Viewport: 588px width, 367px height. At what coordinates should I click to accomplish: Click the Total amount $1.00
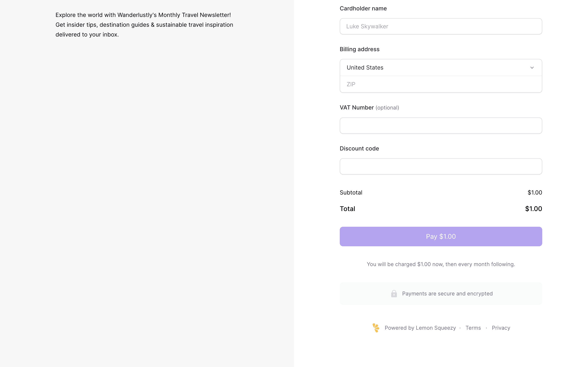pyautogui.click(x=533, y=209)
